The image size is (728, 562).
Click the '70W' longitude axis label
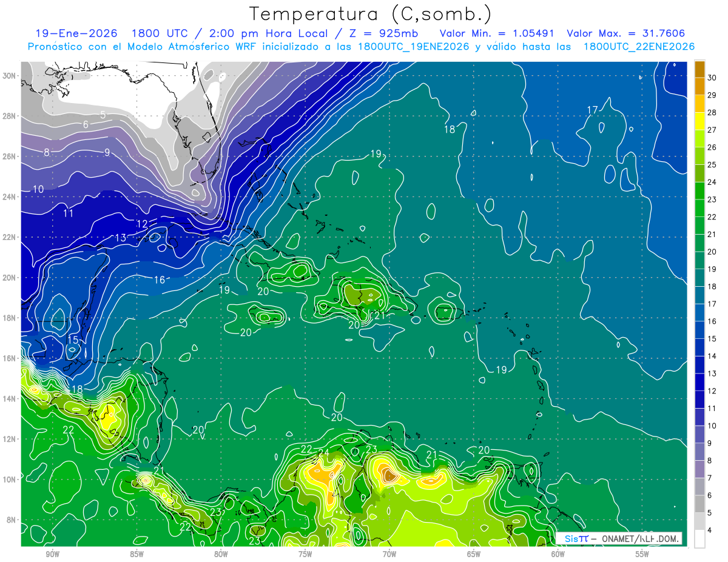point(389,554)
